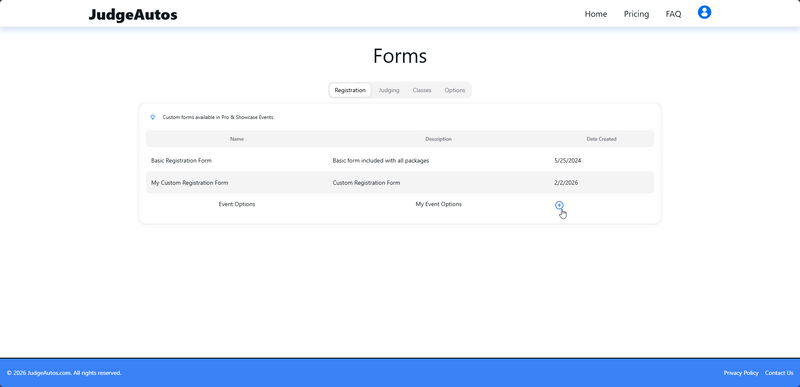Click the Date Created column header
Screen dimensions: 800x387
(x=601, y=139)
